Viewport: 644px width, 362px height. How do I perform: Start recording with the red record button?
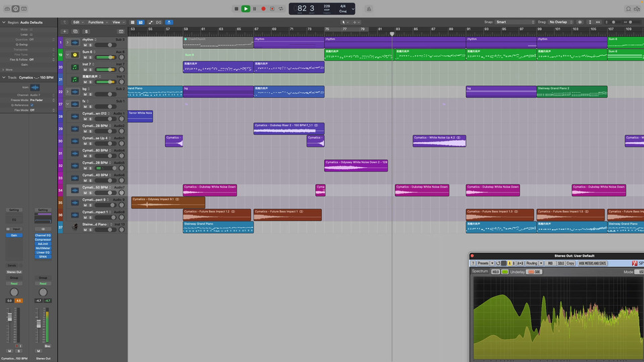click(x=264, y=9)
